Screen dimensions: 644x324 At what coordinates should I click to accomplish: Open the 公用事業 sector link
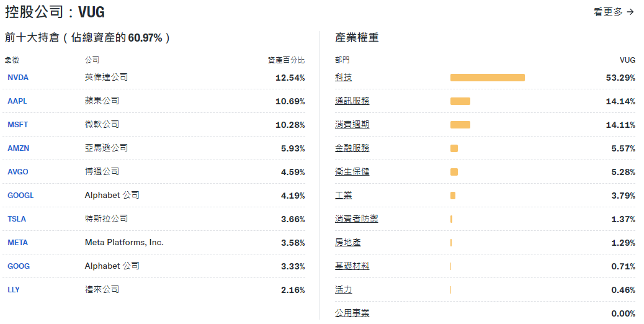tap(352, 313)
